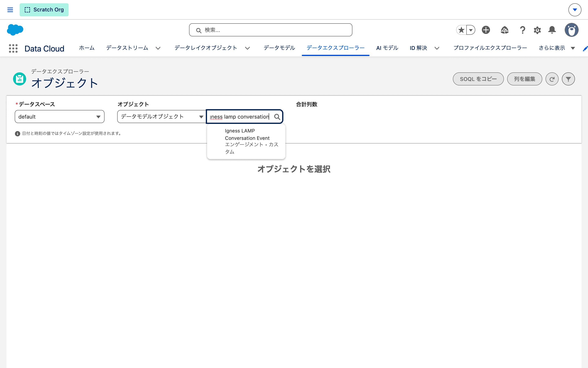Open the データモデルオブジェクト type dropdown
588x368 pixels.
(x=161, y=117)
